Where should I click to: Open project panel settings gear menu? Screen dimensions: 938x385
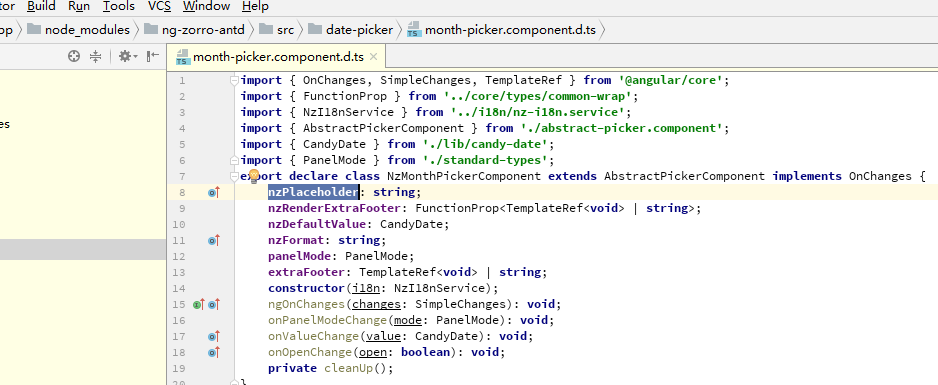click(127, 56)
